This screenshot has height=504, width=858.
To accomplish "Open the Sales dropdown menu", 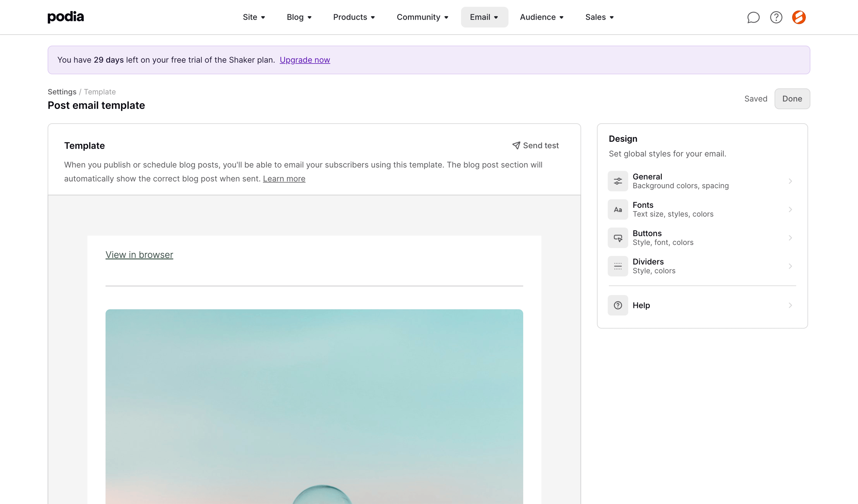I will click(x=600, y=17).
